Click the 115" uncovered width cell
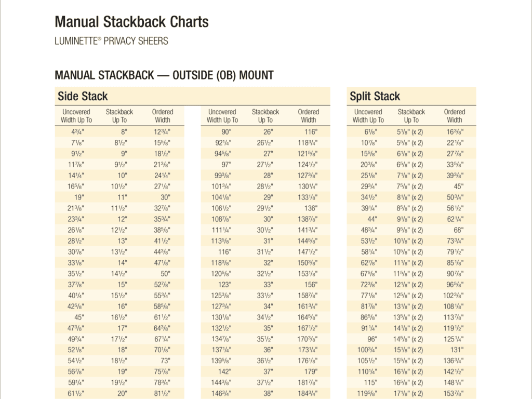 click(x=370, y=383)
